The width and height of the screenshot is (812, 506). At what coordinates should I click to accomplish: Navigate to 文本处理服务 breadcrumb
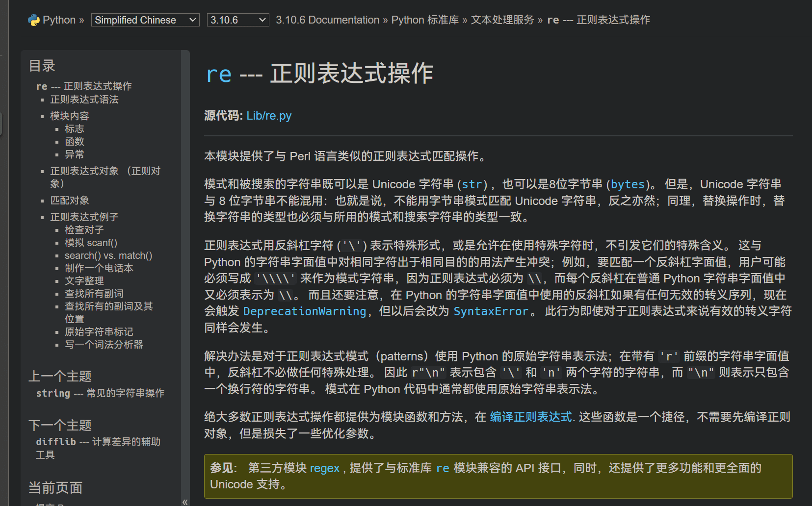click(502, 20)
